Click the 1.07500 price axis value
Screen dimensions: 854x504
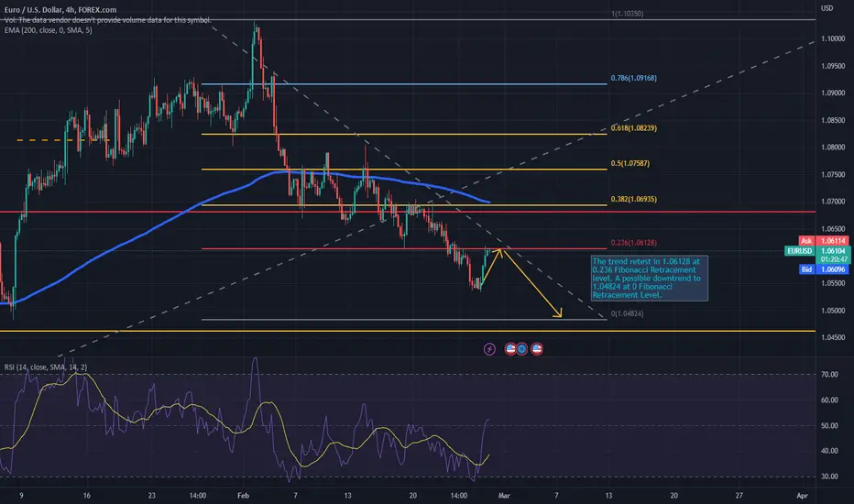(x=833, y=175)
